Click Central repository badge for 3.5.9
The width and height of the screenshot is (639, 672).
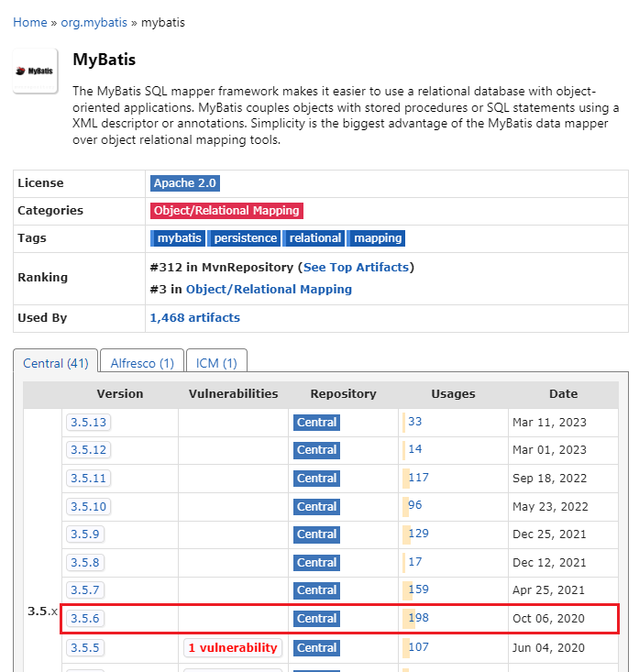click(316, 534)
